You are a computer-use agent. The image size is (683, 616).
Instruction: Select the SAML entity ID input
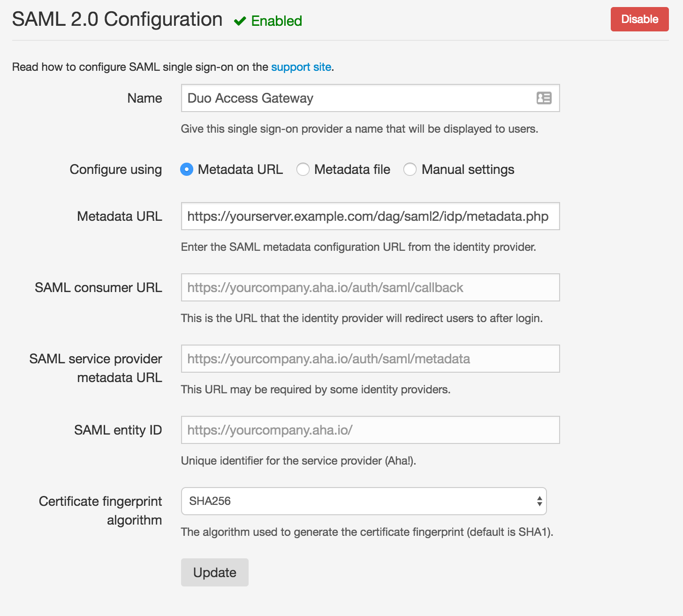click(x=370, y=430)
